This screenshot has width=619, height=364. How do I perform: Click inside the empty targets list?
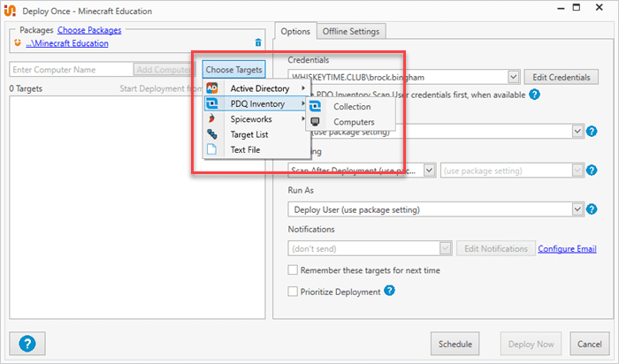pos(137,207)
